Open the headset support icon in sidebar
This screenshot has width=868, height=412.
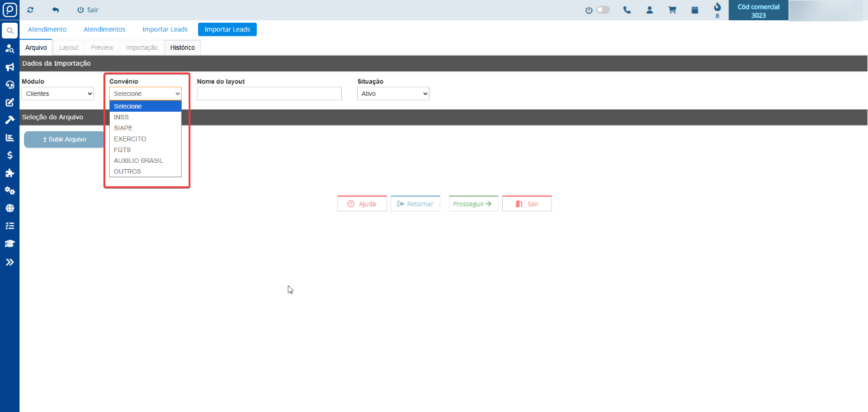[9, 85]
